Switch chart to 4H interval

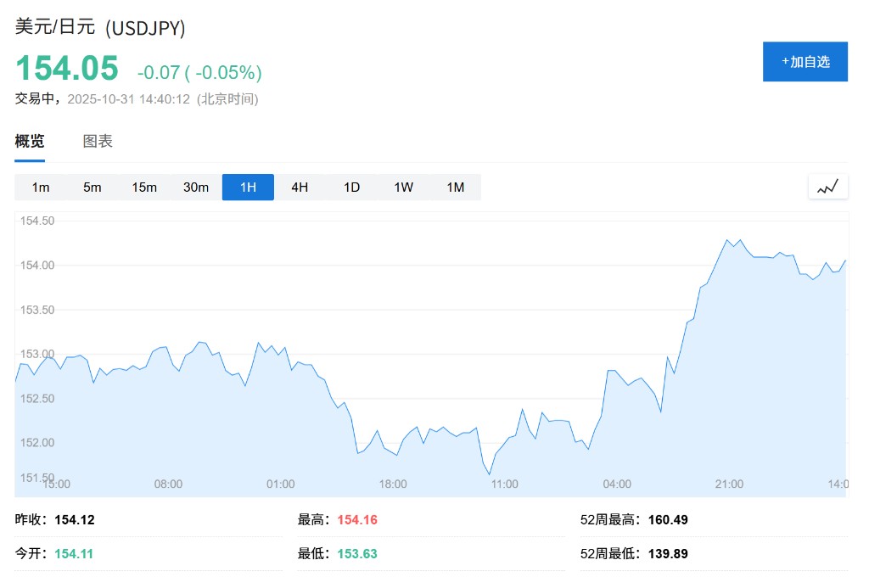click(300, 188)
